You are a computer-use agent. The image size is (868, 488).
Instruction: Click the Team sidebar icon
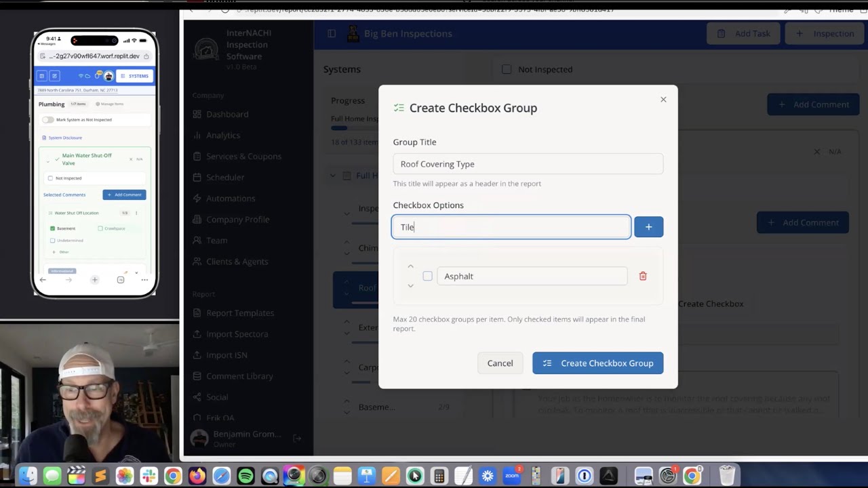coord(197,241)
